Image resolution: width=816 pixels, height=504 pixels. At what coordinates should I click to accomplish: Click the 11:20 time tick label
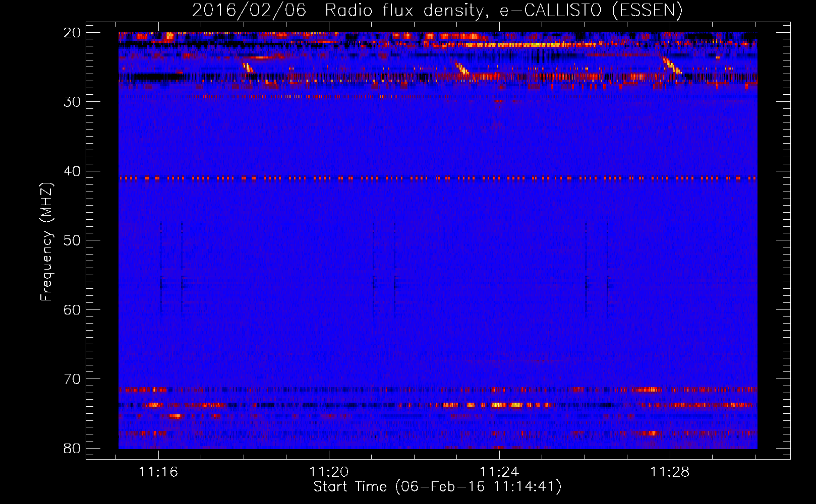pos(329,472)
